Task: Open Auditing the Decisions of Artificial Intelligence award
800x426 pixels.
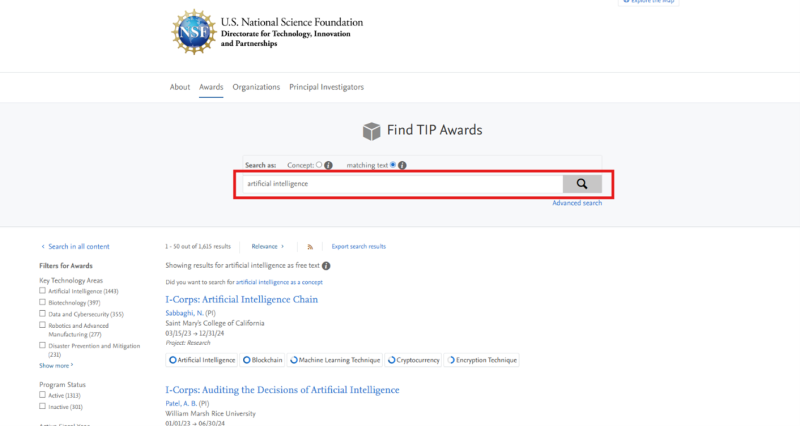Action: [x=282, y=390]
